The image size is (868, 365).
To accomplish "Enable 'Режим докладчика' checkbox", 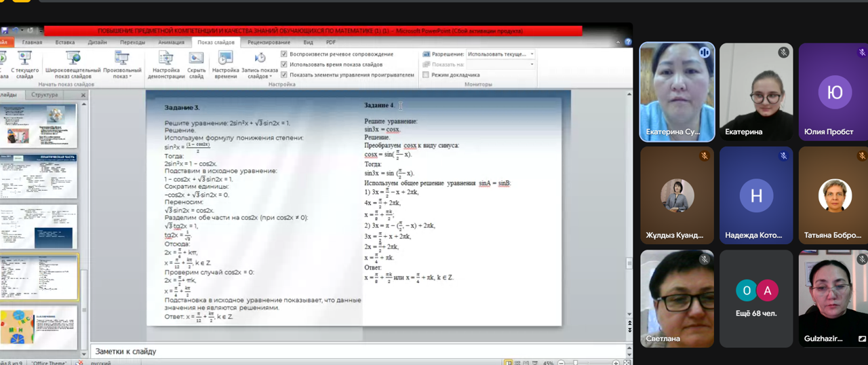I will [x=426, y=75].
